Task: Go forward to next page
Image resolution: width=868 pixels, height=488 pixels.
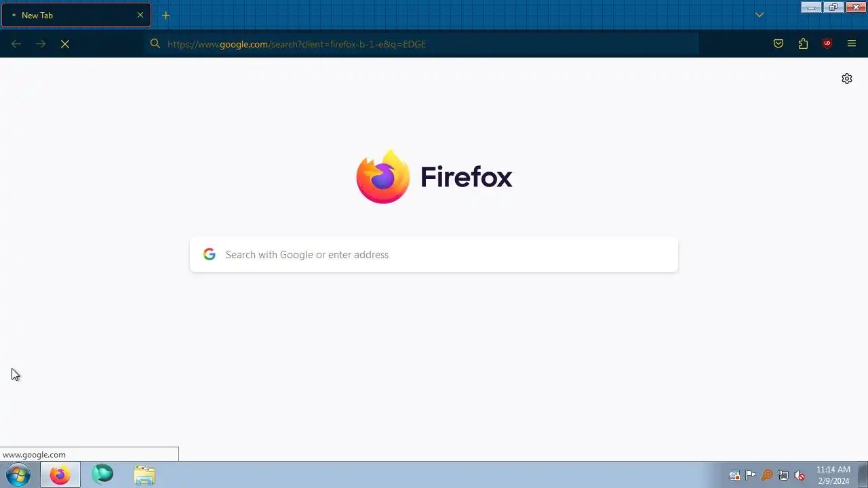Action: pyautogui.click(x=41, y=44)
